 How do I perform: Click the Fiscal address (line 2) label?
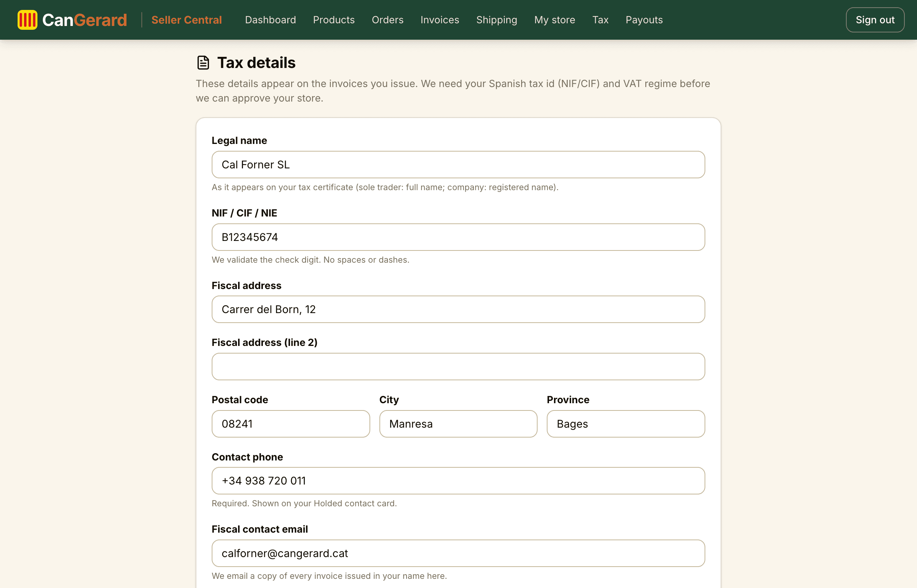click(264, 342)
